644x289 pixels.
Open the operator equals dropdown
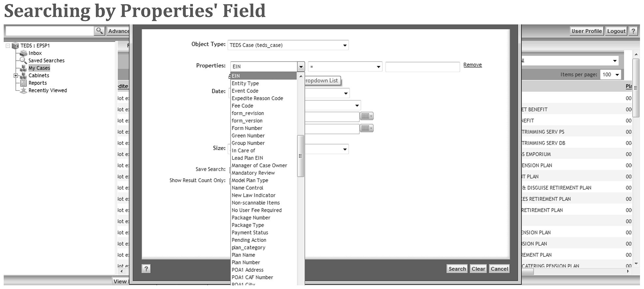[378, 67]
